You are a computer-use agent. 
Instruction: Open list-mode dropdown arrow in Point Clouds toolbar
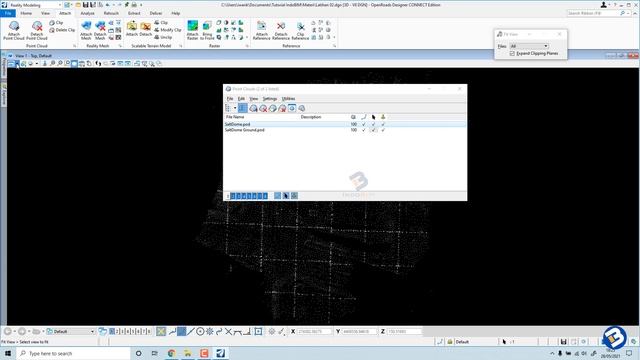tap(235, 108)
